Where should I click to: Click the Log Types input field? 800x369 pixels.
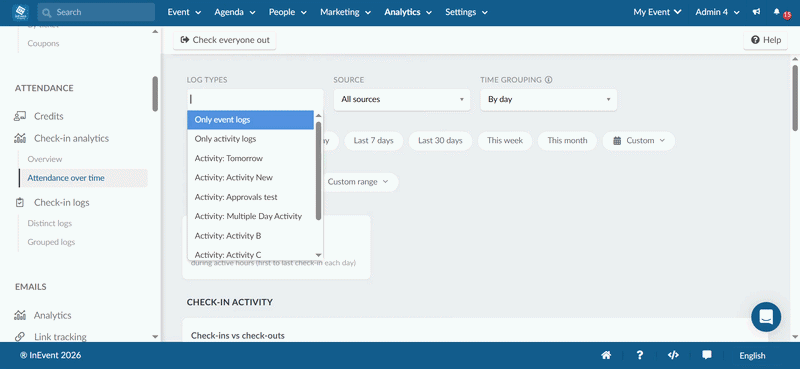[x=255, y=100]
